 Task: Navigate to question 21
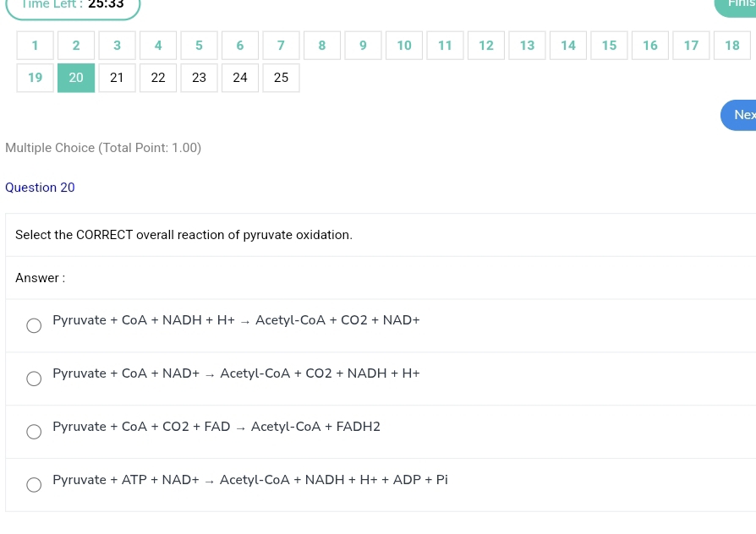click(x=117, y=78)
